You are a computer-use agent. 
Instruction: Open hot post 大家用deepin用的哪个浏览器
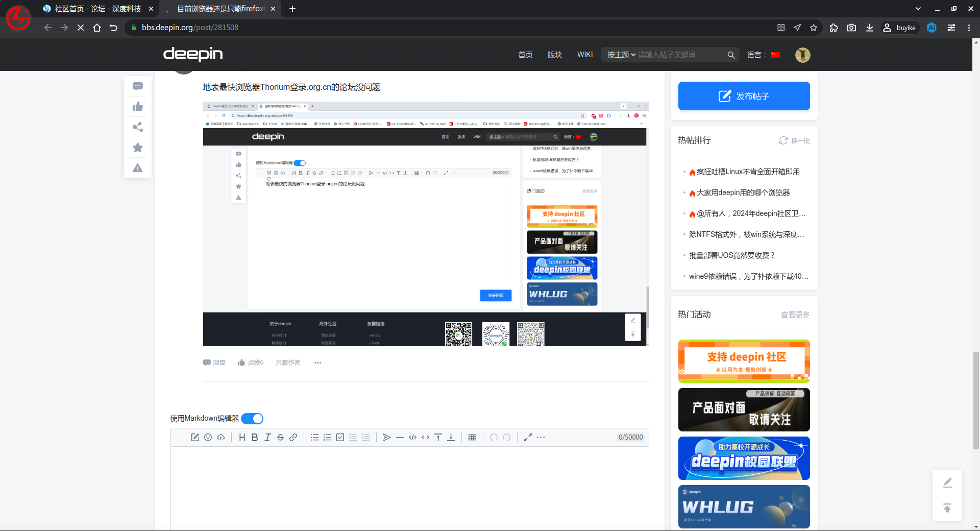pyautogui.click(x=743, y=192)
